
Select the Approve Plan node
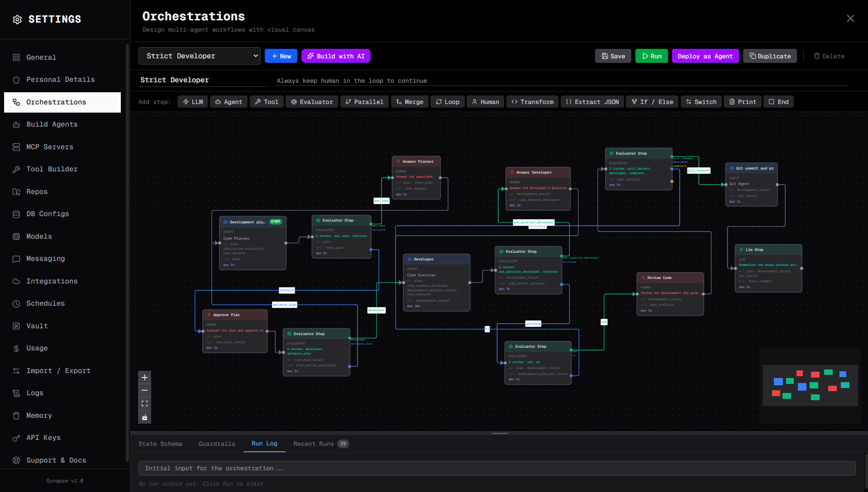click(235, 331)
